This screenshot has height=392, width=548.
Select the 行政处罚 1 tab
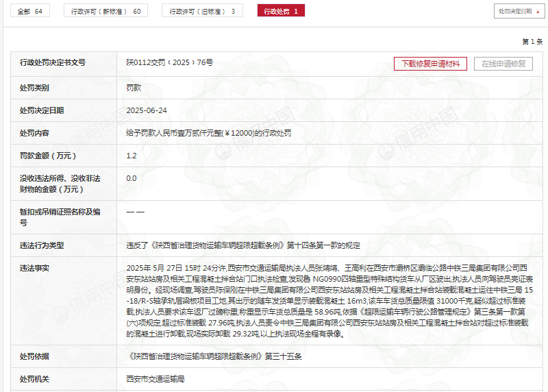pos(281,11)
